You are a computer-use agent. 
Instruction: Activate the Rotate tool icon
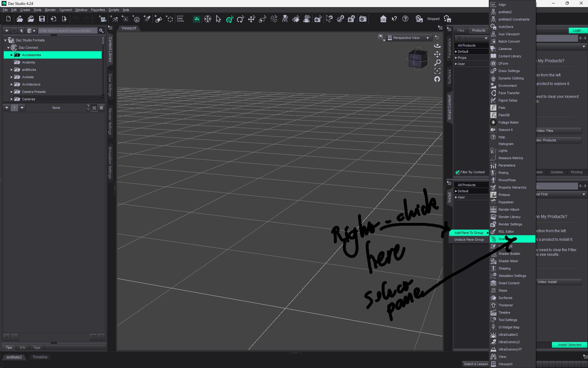pyautogui.click(x=240, y=19)
